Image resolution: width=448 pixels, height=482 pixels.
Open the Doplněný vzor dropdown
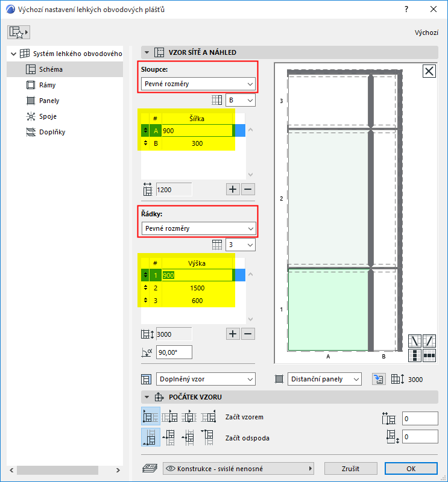click(206, 380)
